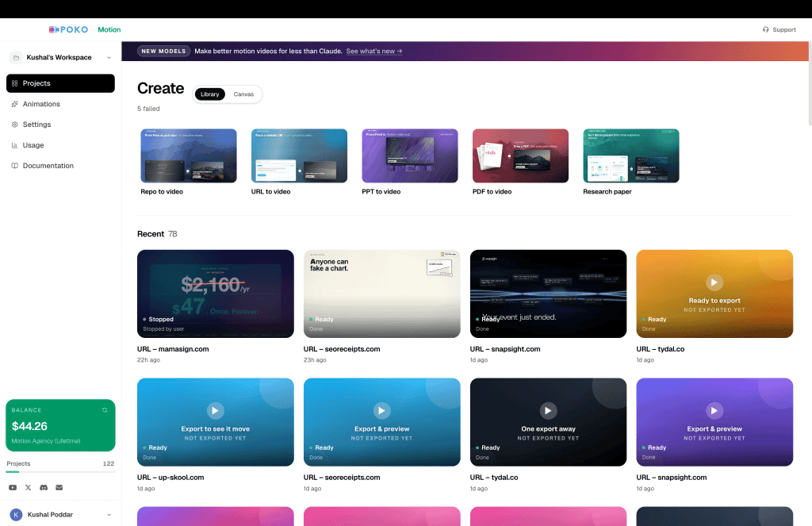812x526 pixels.
Task: Click the Kushal Poddar avatar icon
Action: click(16, 515)
